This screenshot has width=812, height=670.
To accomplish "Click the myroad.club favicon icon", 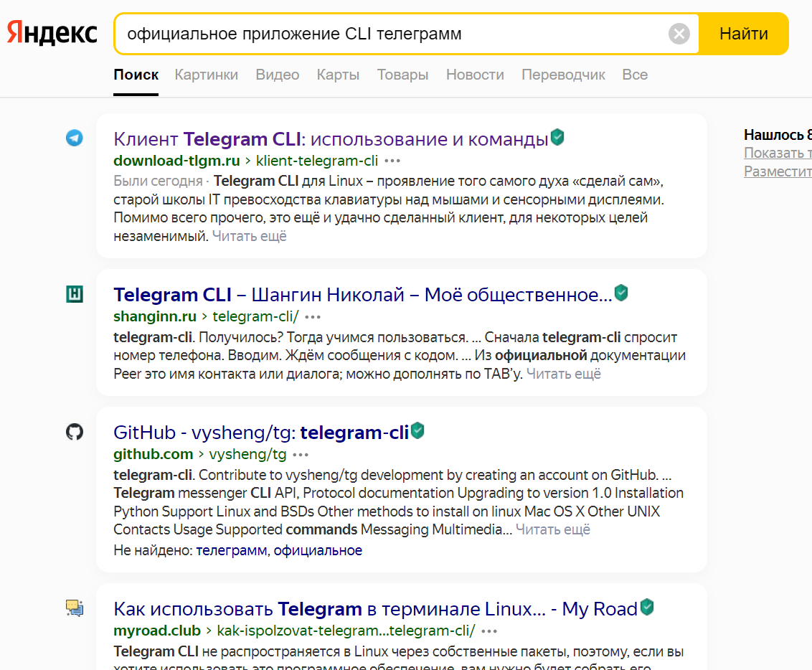I will pyautogui.click(x=75, y=608).
